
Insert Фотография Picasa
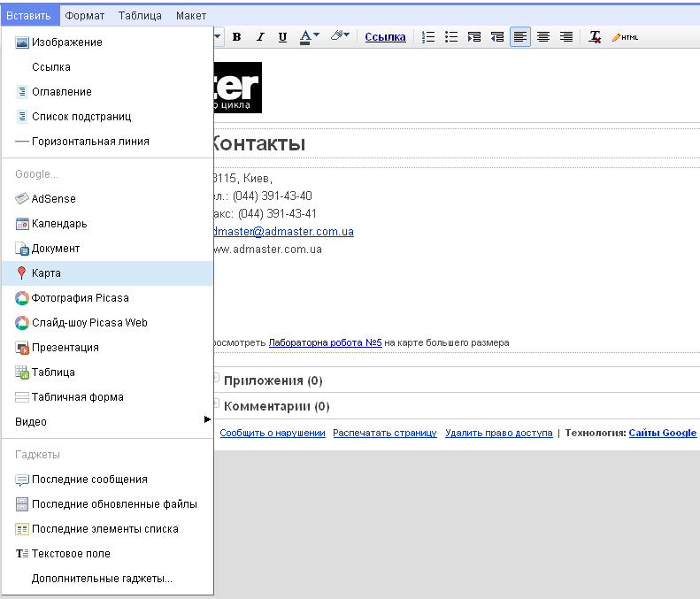pyautogui.click(x=107, y=297)
